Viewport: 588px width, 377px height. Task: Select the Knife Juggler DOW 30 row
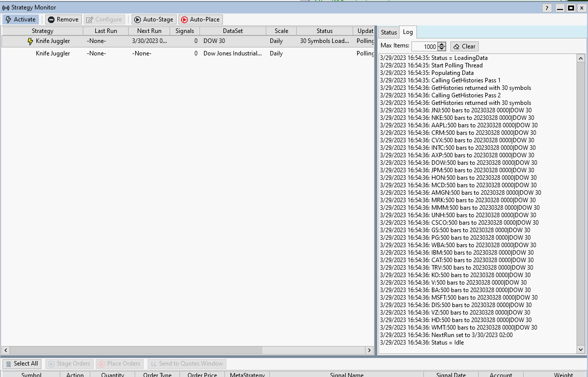click(x=188, y=41)
